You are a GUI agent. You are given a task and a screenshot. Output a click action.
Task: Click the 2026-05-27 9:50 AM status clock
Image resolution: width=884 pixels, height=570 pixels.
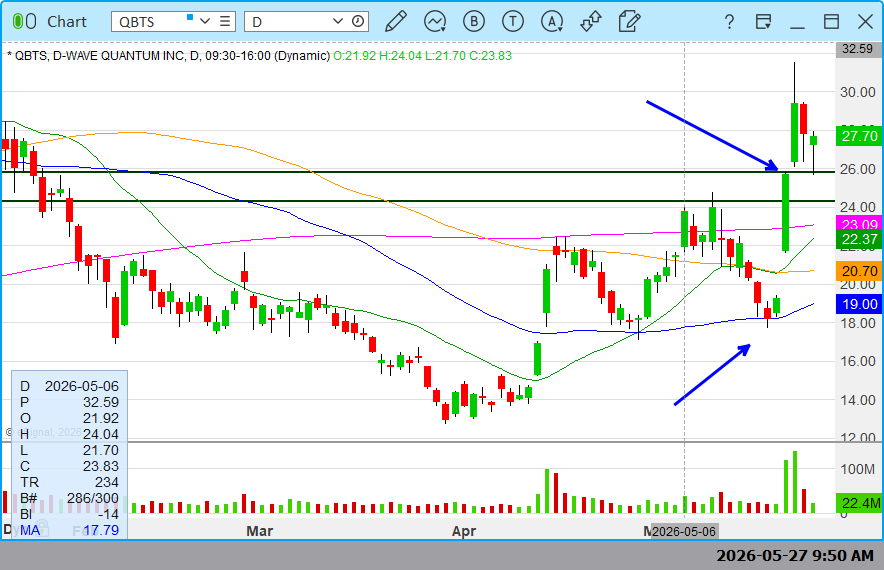click(x=795, y=556)
